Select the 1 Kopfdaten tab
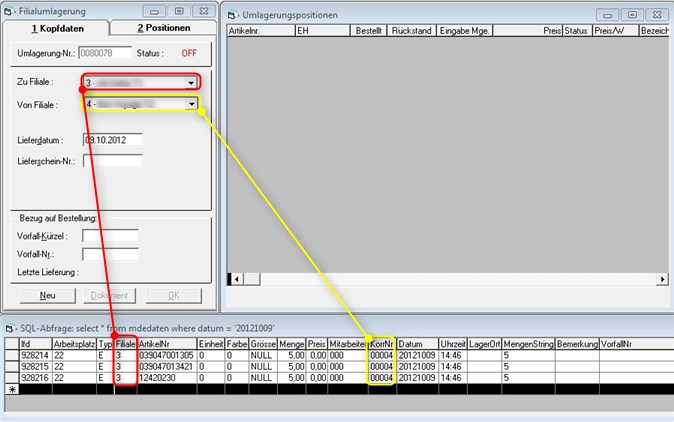The height and width of the screenshot is (422, 674). click(58, 28)
